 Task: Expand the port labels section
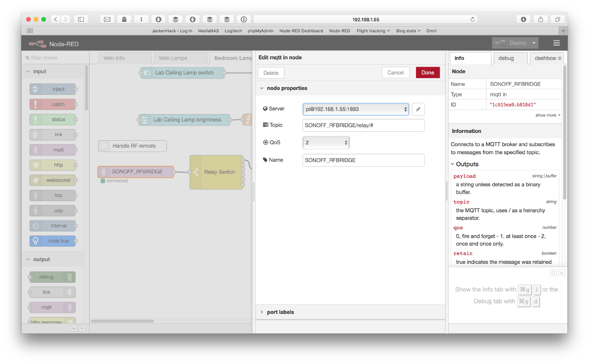coord(262,312)
